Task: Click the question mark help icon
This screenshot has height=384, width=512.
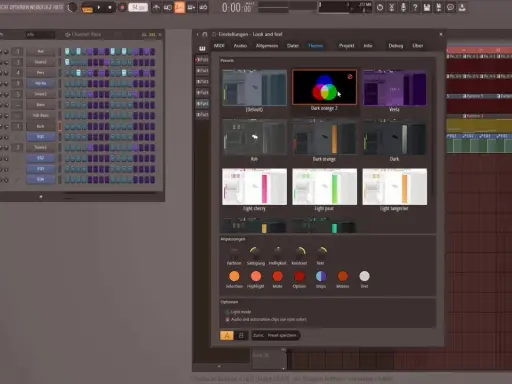Action: 415,7
